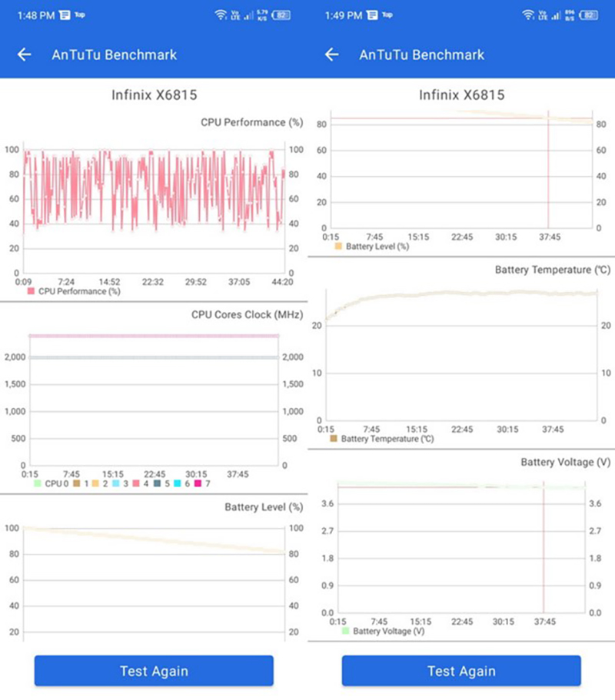
Task: Tap the Wi-Fi icon in the 1:48 PM status bar
Action: click(x=221, y=15)
